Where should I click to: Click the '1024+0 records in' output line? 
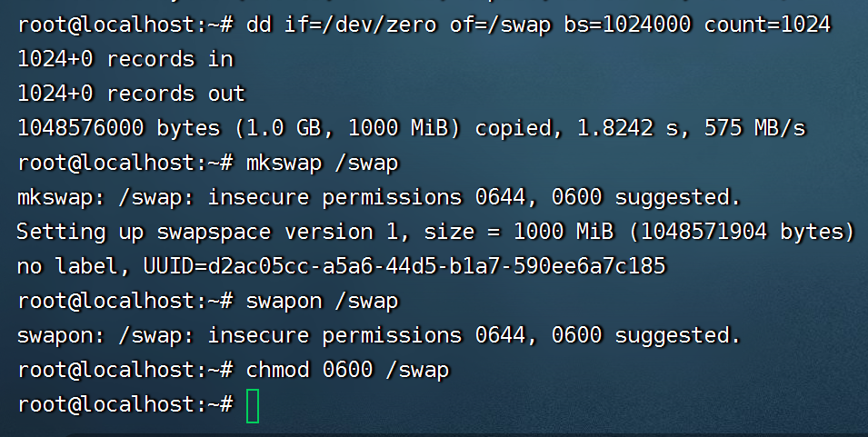(125, 59)
